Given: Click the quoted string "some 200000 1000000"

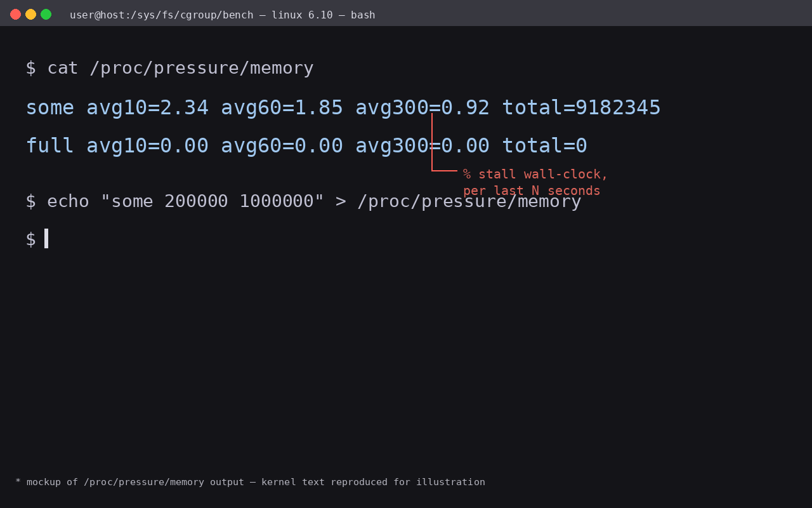Looking at the screenshot, I should [x=213, y=201].
